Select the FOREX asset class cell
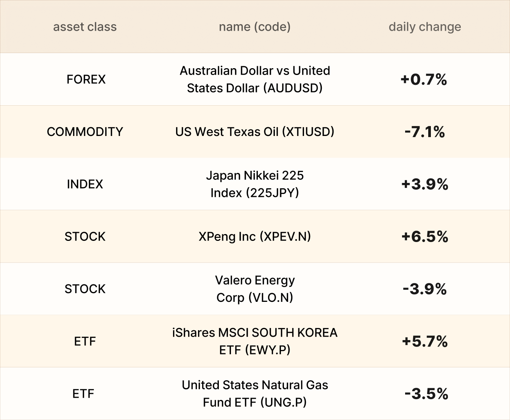The width and height of the screenshot is (510, 420). pos(86,79)
